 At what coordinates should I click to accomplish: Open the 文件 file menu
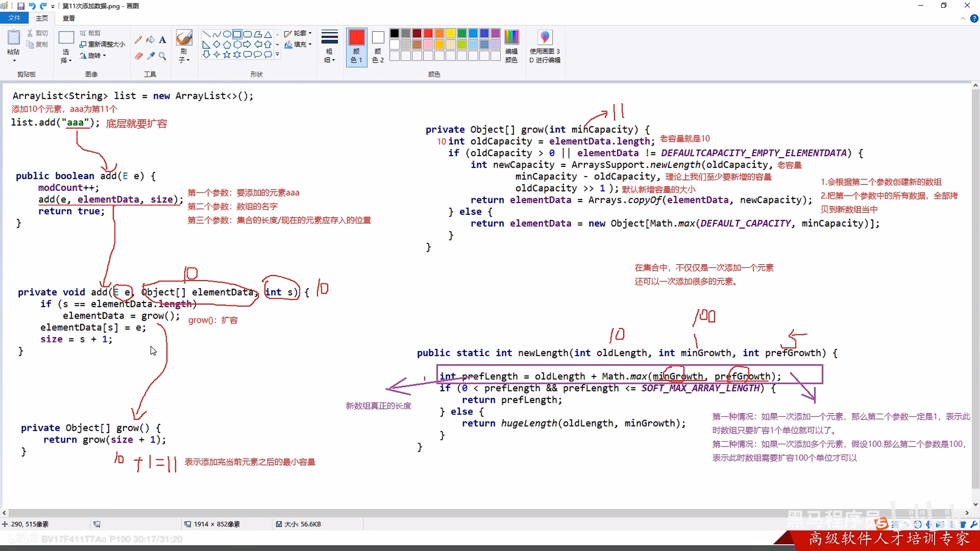click(x=14, y=18)
